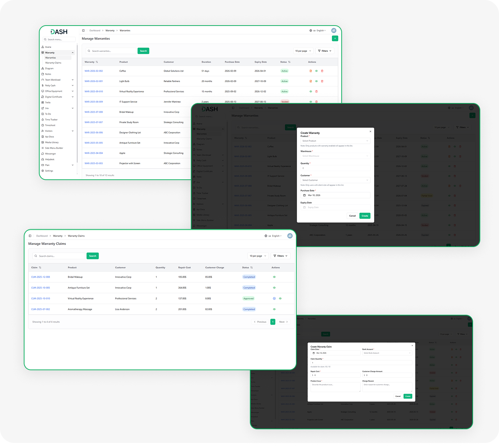Collapse the Warranty sidebar section chevron
The image size is (499, 448).
(73, 53)
